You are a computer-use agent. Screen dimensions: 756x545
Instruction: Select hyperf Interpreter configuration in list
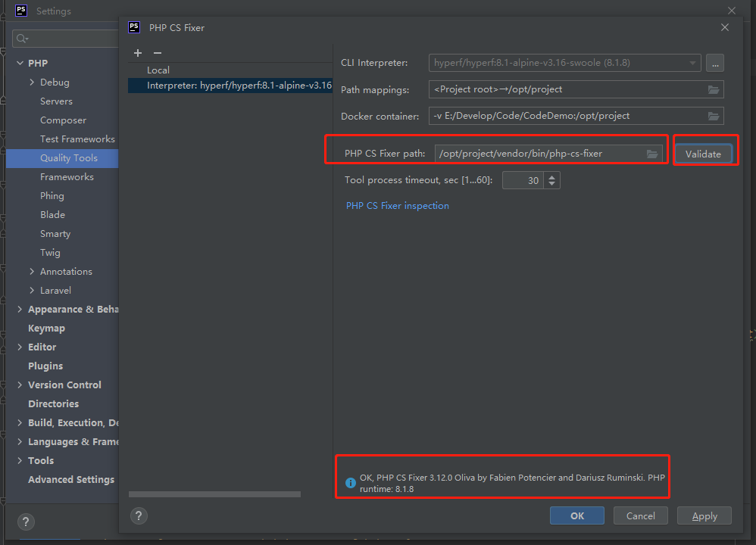click(x=230, y=86)
